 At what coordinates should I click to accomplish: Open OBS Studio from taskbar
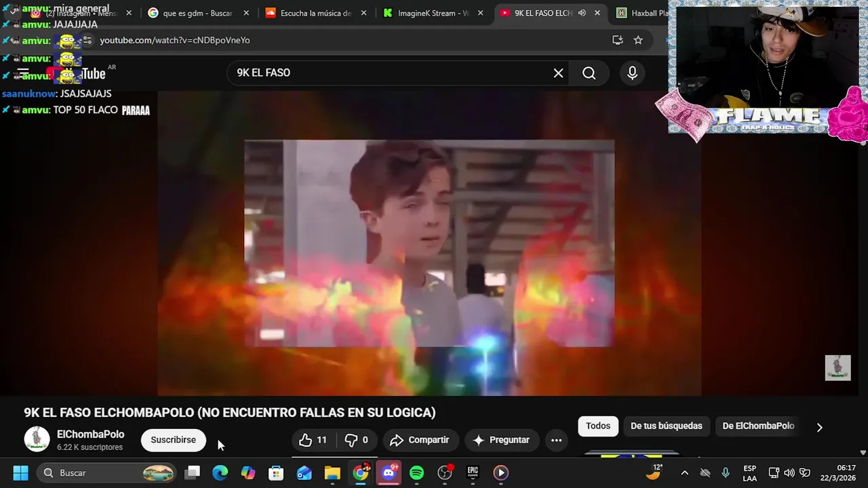445,472
